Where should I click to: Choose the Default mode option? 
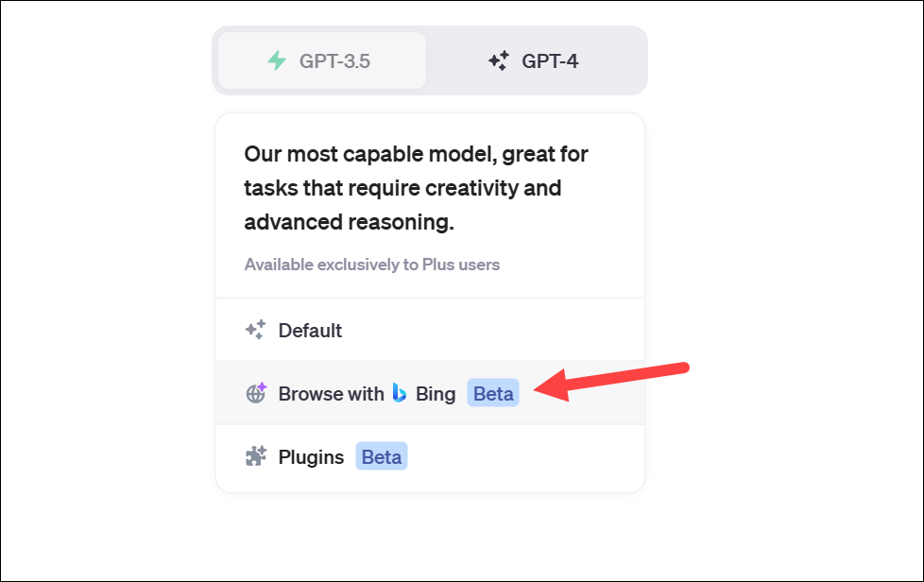[430, 330]
